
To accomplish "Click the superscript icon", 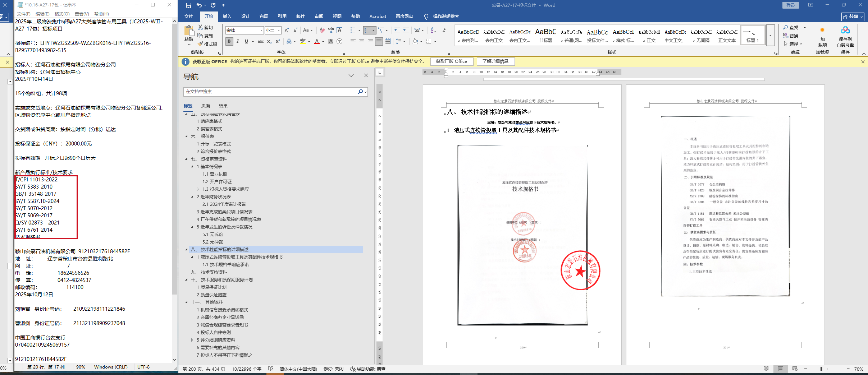I will click(x=278, y=42).
